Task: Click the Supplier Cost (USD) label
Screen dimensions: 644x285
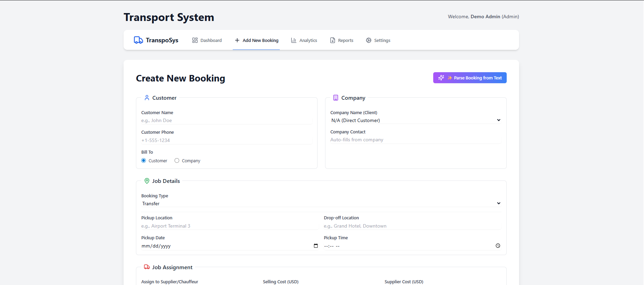Action: [x=404, y=282]
